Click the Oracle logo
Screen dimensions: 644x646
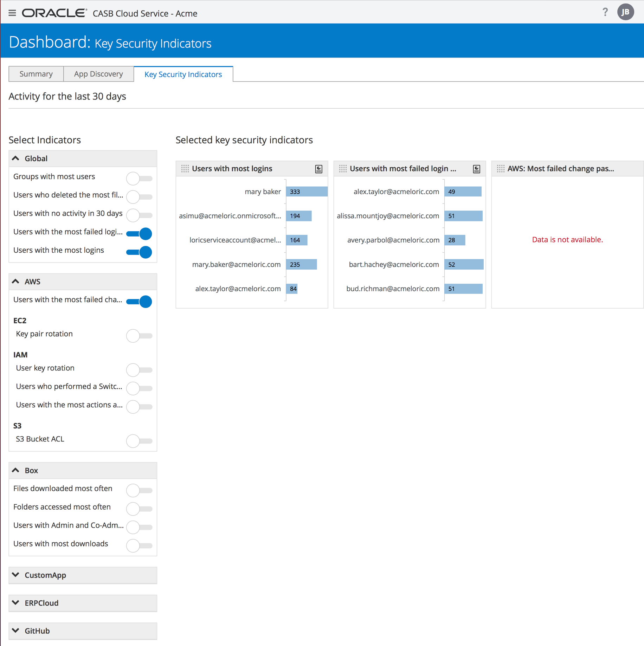click(x=54, y=13)
